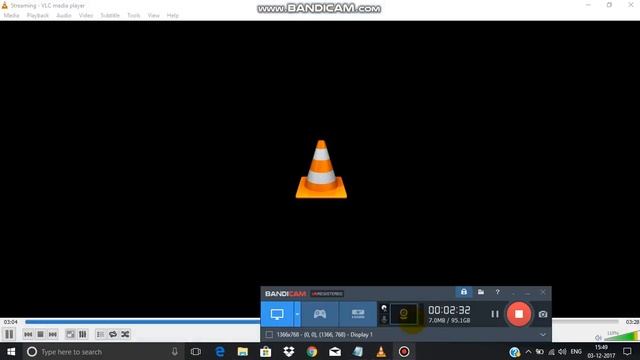Open the VLC Media menu

click(11, 16)
